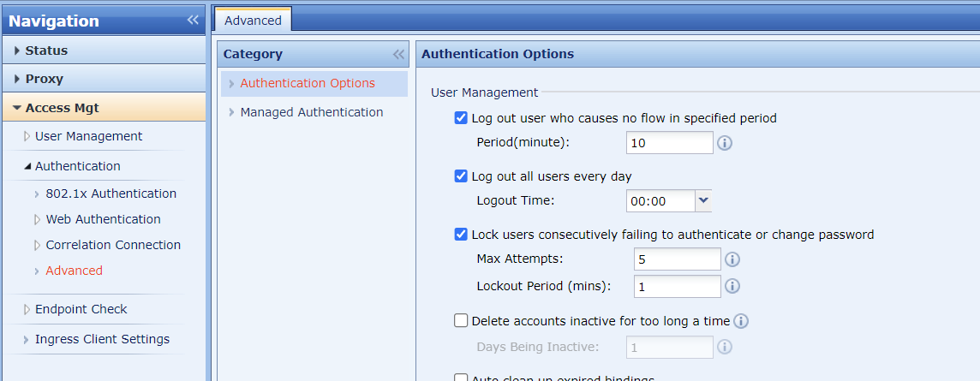The width and height of the screenshot is (980, 381).
Task: Open Web Authentication in navigation tree
Action: point(103,219)
